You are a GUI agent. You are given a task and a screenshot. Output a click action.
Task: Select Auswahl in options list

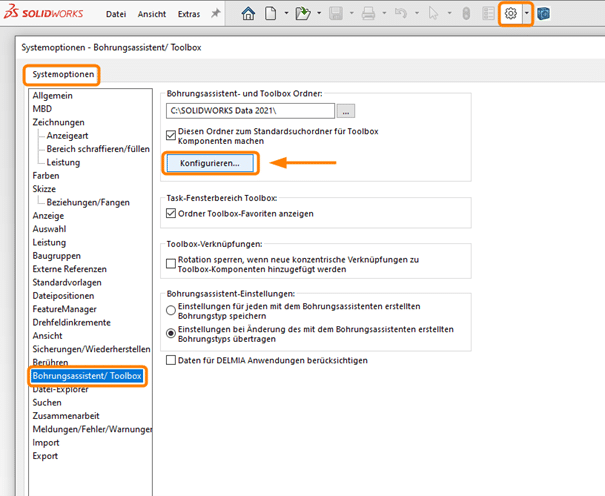point(49,229)
